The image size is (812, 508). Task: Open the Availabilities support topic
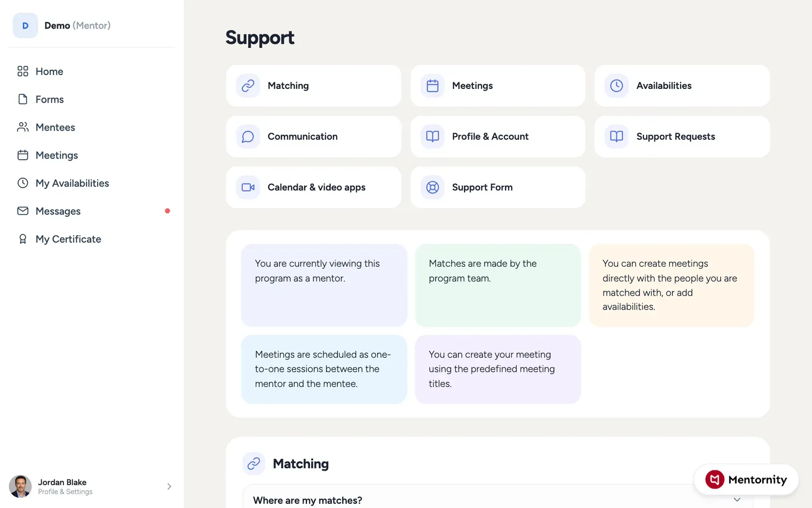click(x=682, y=86)
